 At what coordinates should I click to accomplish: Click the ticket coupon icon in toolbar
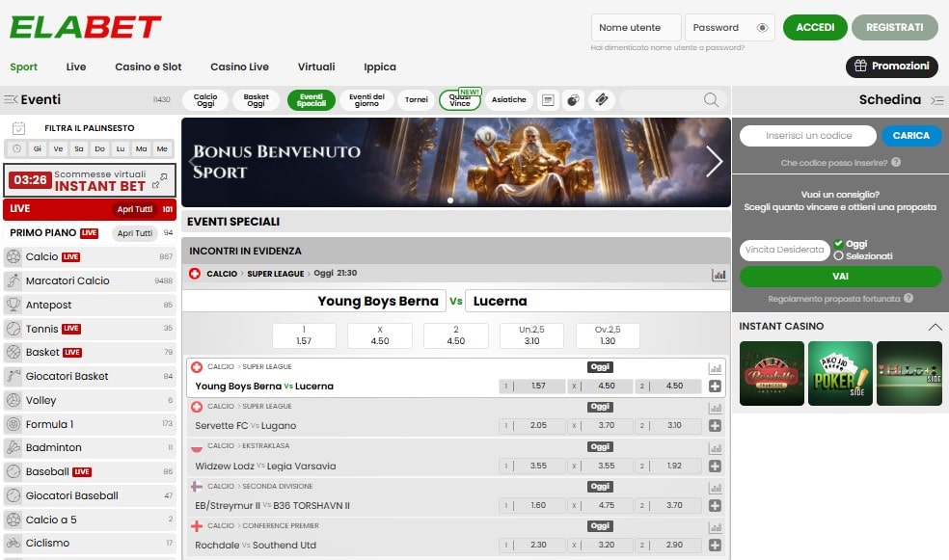click(602, 100)
